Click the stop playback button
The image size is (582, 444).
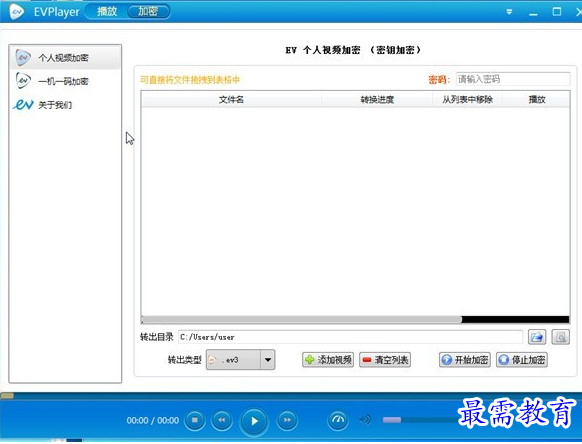tap(195, 420)
